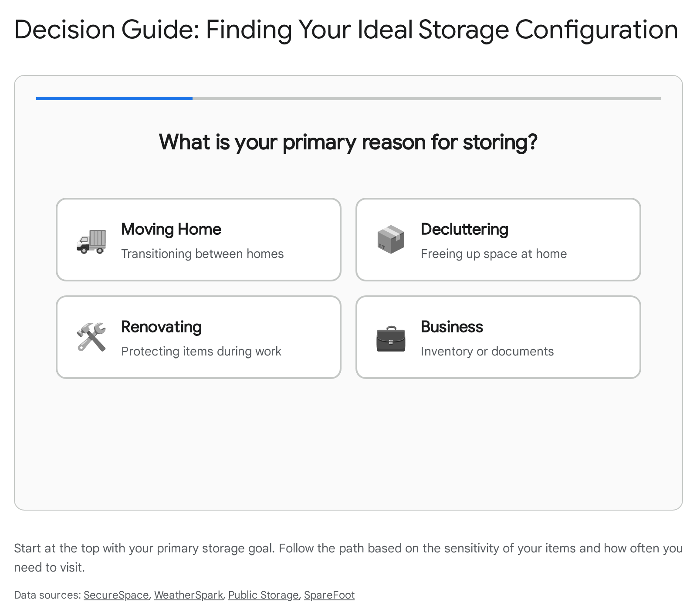Select the Business option title
The image size is (697, 616).
(452, 327)
